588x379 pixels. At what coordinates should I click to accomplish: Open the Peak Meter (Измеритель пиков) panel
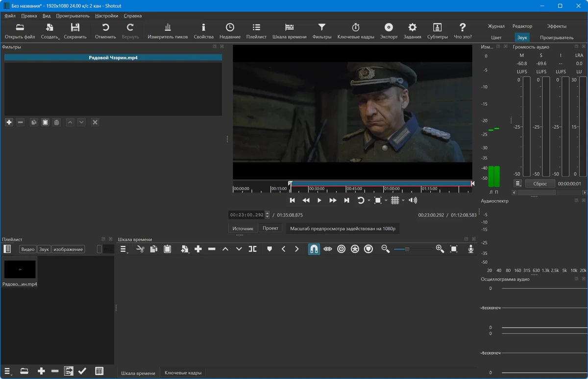point(168,31)
